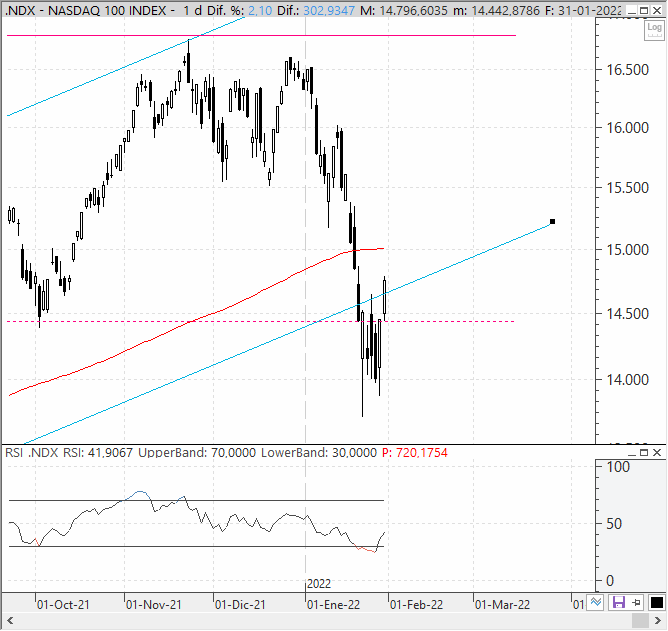Maximize the NDX price chart panel

[x=644, y=11]
